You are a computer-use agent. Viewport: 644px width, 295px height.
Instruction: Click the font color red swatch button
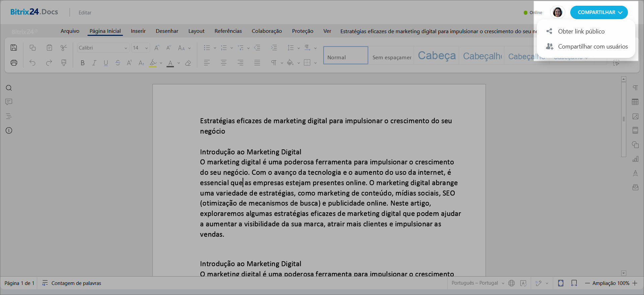[170, 63]
